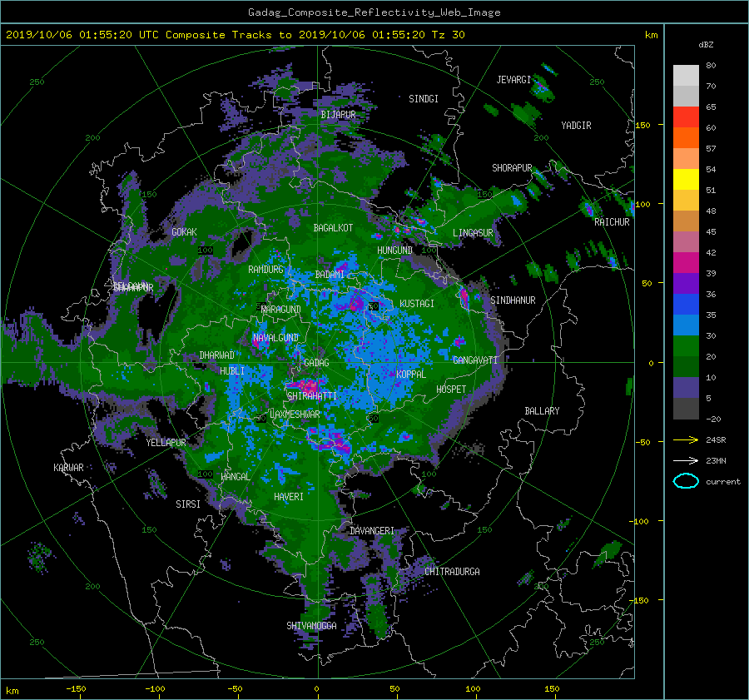
Task: Click the Gadag_Composite_Reflectivity_Web_Image title
Action: 374,12
